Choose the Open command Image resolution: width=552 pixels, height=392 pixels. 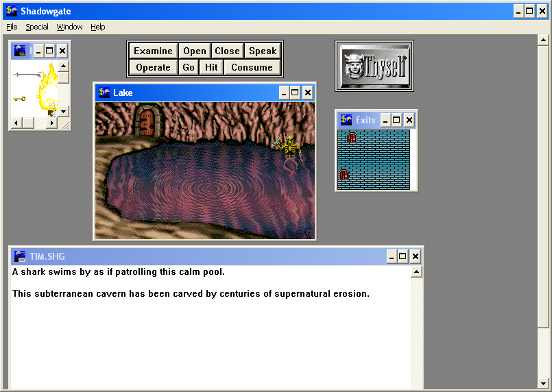point(194,51)
